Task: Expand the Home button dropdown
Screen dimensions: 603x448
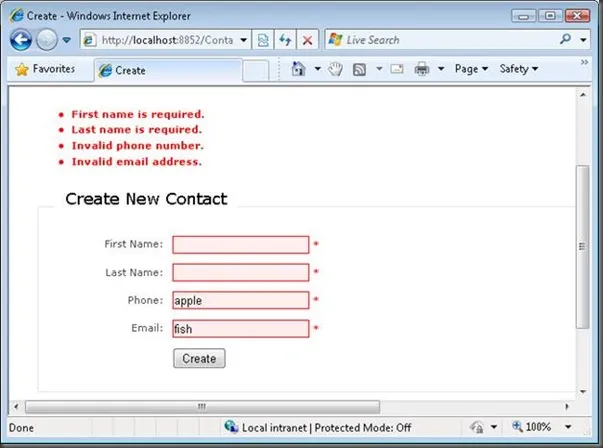Action: (x=317, y=69)
